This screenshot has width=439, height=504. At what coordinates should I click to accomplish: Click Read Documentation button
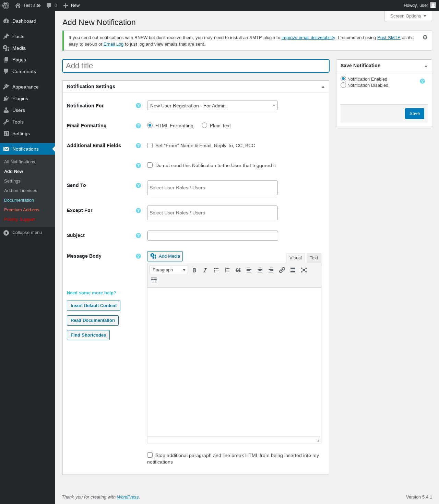pos(93,320)
